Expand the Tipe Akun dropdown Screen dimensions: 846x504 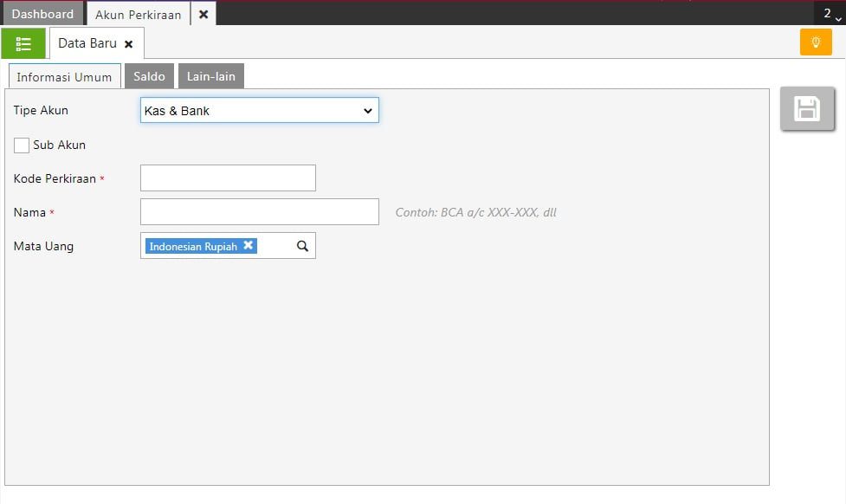coord(259,111)
